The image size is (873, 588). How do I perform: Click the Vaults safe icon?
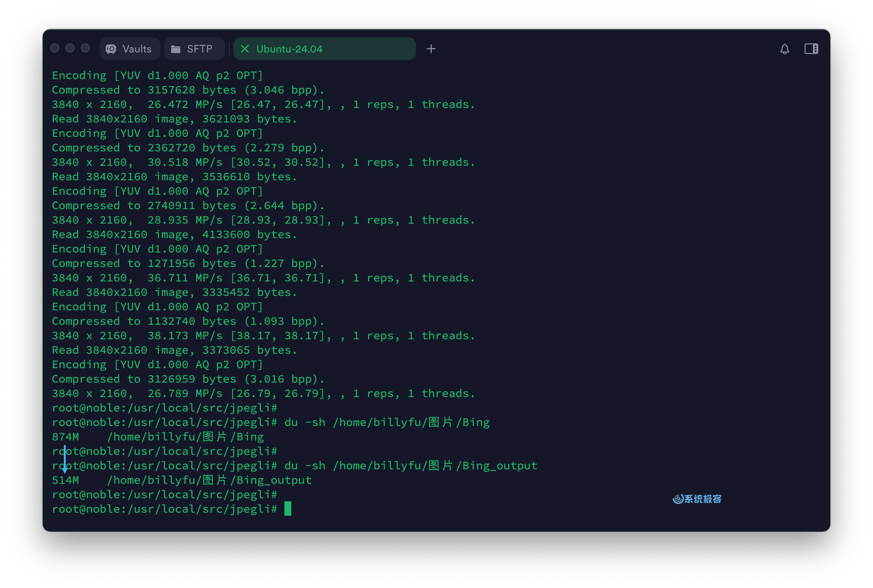[x=111, y=49]
